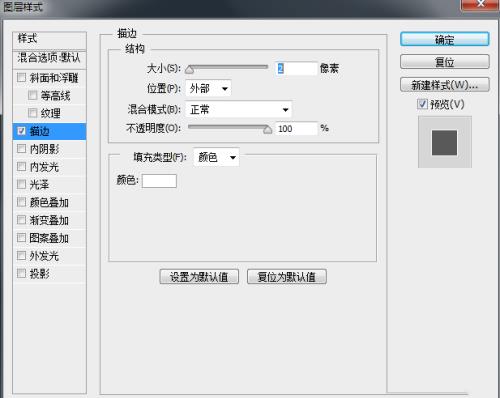Viewport: 500px width, 398px height.
Task: Uncheck the 描边 style checkbox
Action: [21, 131]
